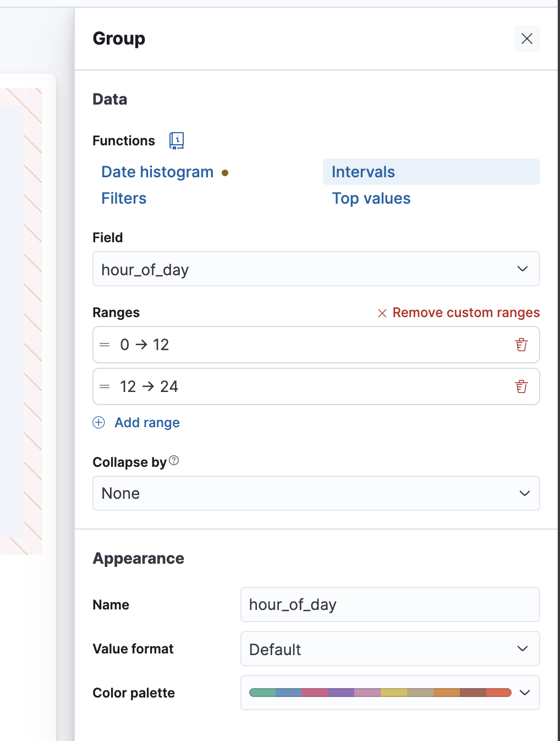Image resolution: width=560 pixels, height=741 pixels.
Task: Click the plus icon beside Add range
Action: (99, 423)
